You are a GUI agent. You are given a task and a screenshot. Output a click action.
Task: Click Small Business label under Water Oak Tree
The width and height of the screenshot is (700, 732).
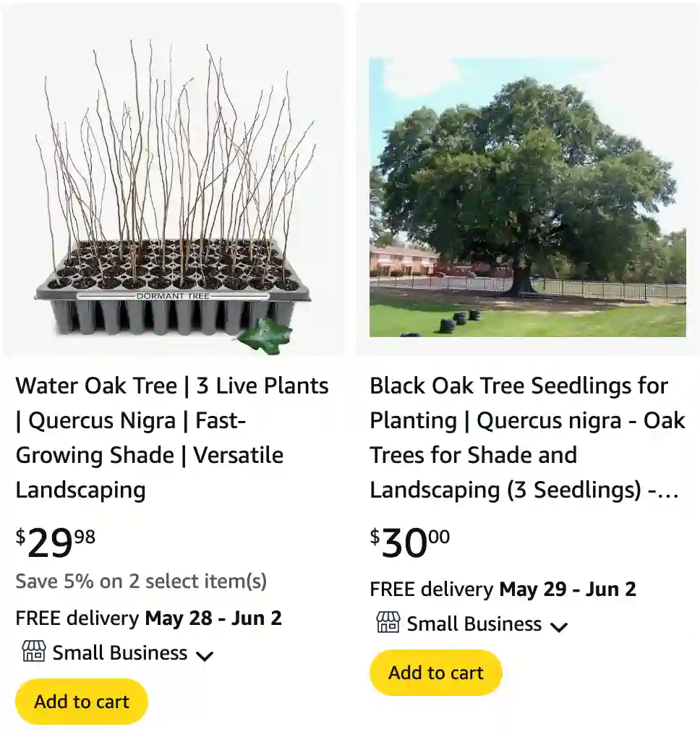119,653
